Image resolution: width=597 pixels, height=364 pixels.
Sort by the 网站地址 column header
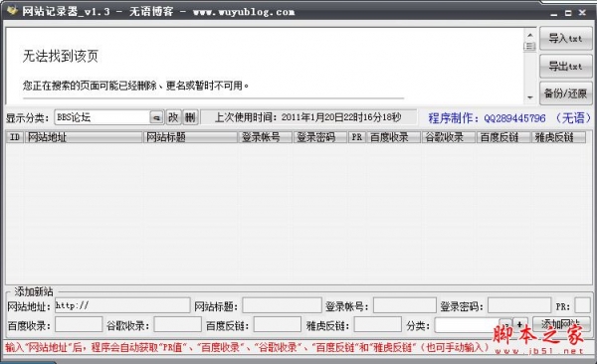click(84, 137)
